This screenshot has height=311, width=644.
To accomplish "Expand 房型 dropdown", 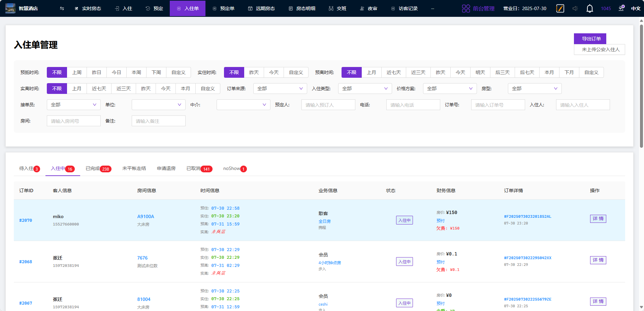I will tap(535, 89).
